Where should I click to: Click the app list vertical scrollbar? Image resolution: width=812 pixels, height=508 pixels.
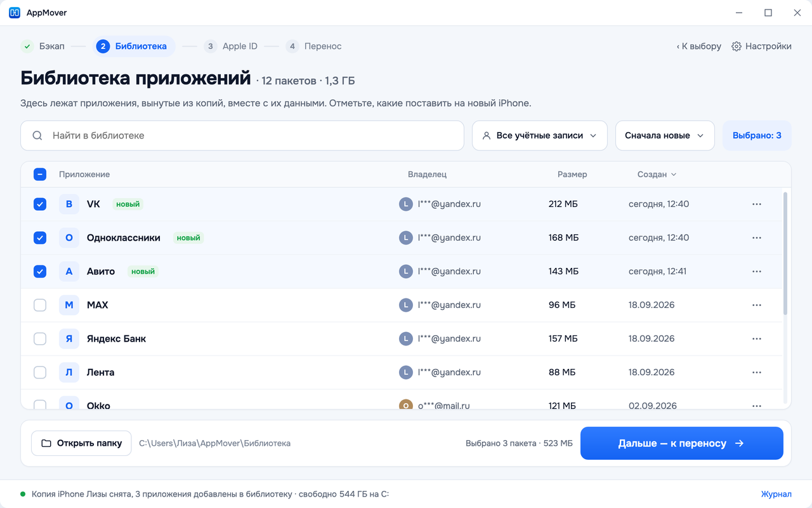[785, 254]
